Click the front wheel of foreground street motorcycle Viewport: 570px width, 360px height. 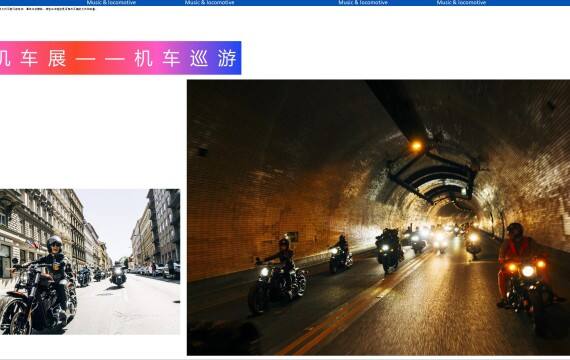pyautogui.click(x=14, y=316)
